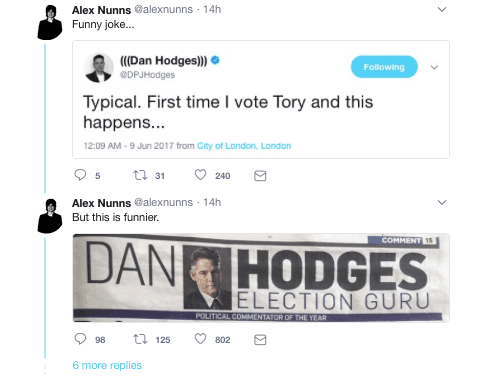Image resolution: width=477 pixels, height=384 pixels.
Task: Open Dan Hodges profile avatar
Action: tap(98, 67)
